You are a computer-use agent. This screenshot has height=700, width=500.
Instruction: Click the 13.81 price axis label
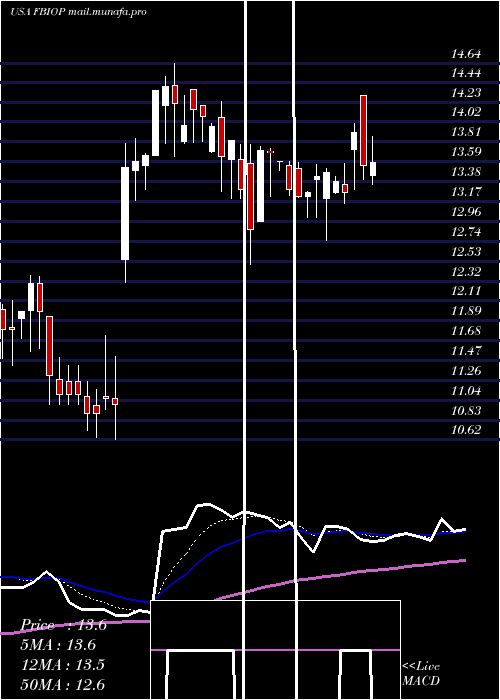point(466,132)
